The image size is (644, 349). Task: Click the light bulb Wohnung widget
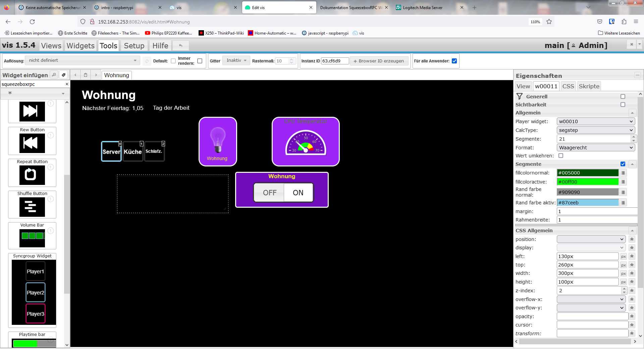pyautogui.click(x=218, y=142)
